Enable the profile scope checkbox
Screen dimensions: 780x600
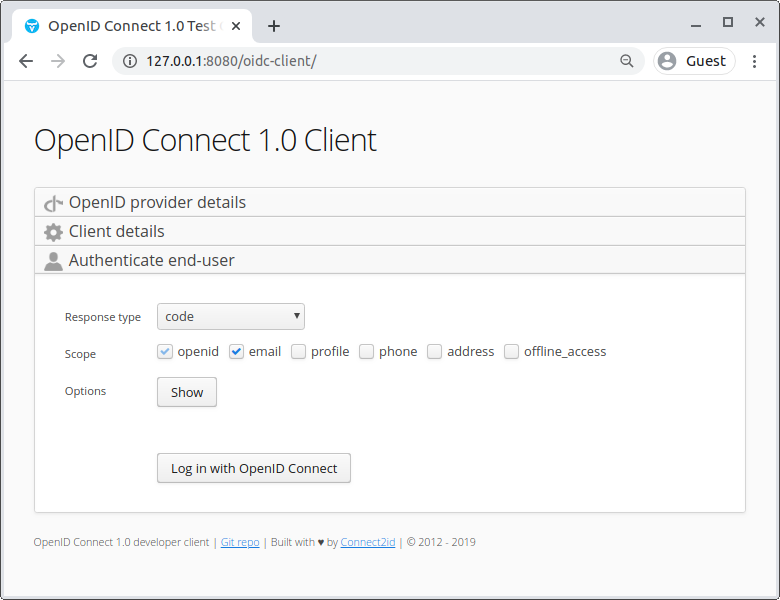point(299,352)
